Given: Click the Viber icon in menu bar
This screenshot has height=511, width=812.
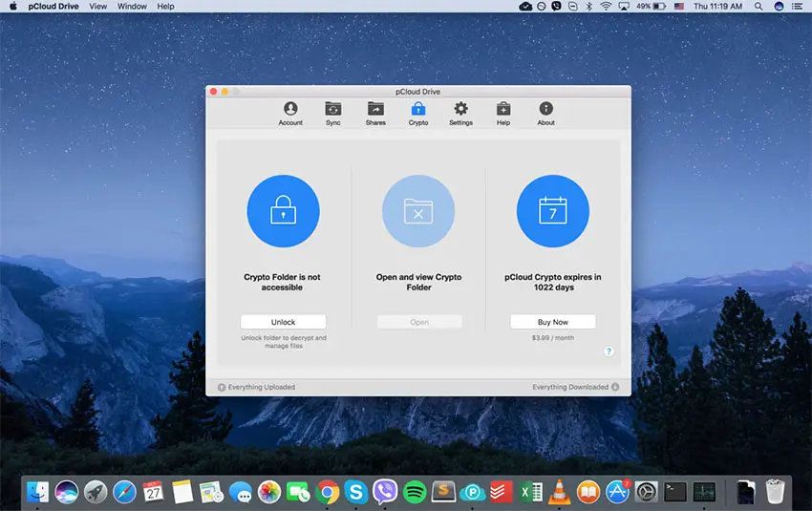Looking at the screenshot, I should [x=556, y=7].
